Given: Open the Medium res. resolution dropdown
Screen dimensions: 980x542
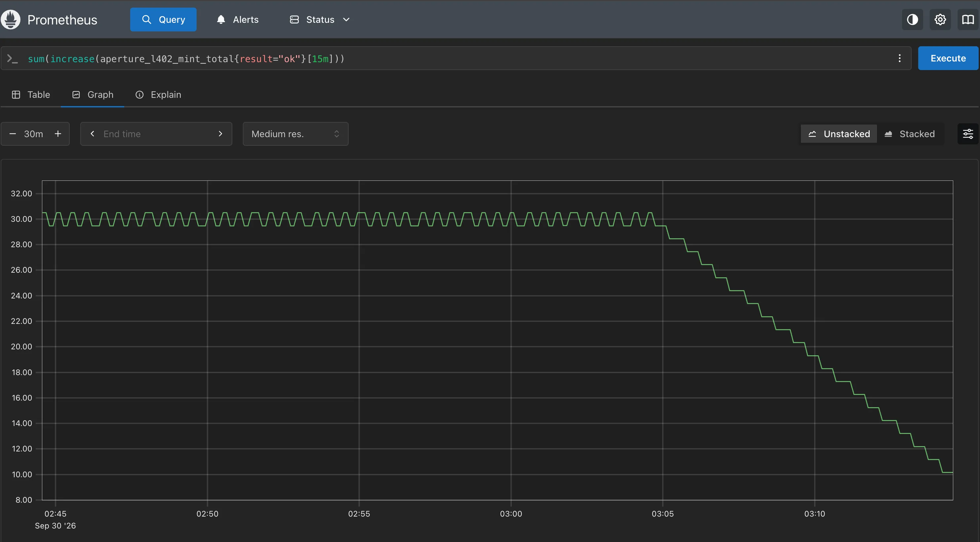Looking at the screenshot, I should point(296,134).
